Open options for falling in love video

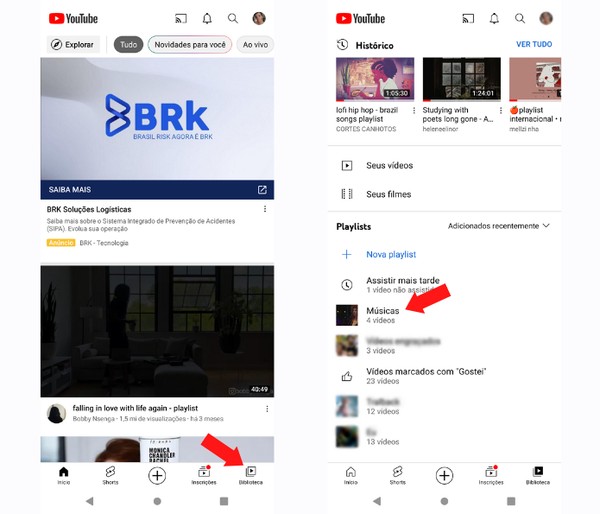tap(267, 409)
